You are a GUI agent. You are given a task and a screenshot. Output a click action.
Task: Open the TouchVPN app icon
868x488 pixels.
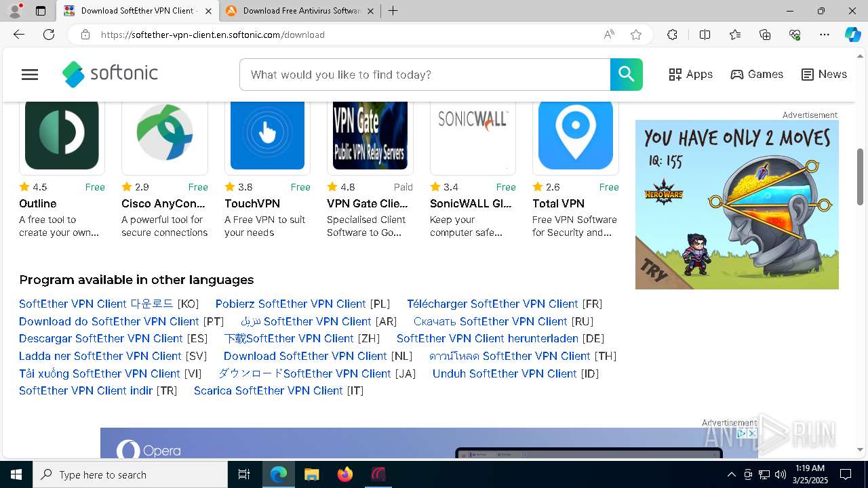tap(267, 134)
